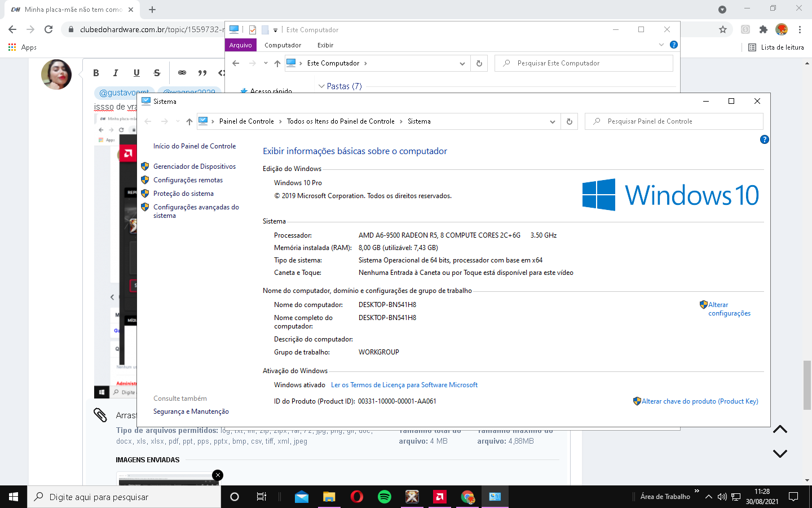Open recent locations dropdown in Este Computador
The height and width of the screenshot is (508, 812).
pyautogui.click(x=266, y=63)
